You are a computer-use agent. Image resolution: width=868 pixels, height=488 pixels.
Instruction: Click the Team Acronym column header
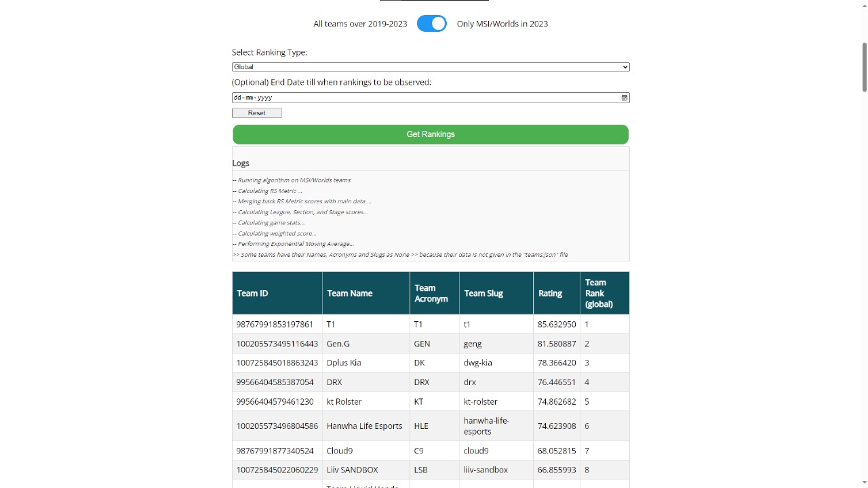[x=435, y=293]
